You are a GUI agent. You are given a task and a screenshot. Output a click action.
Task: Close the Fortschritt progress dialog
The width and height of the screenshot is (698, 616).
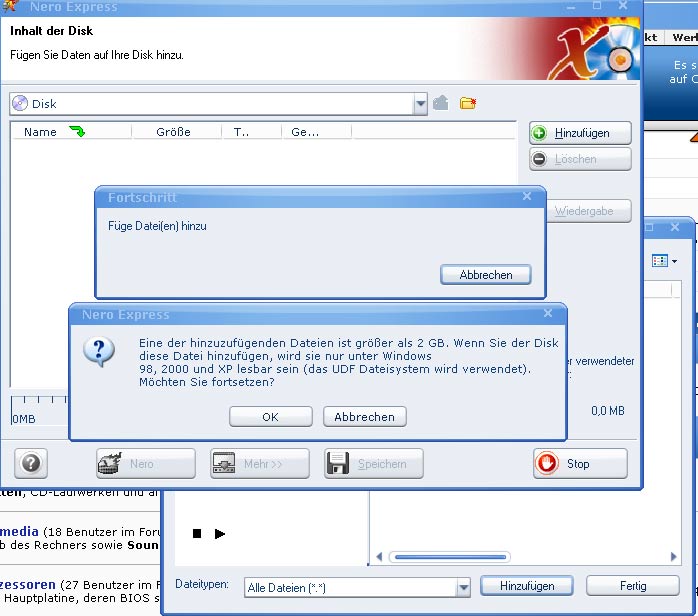527,196
